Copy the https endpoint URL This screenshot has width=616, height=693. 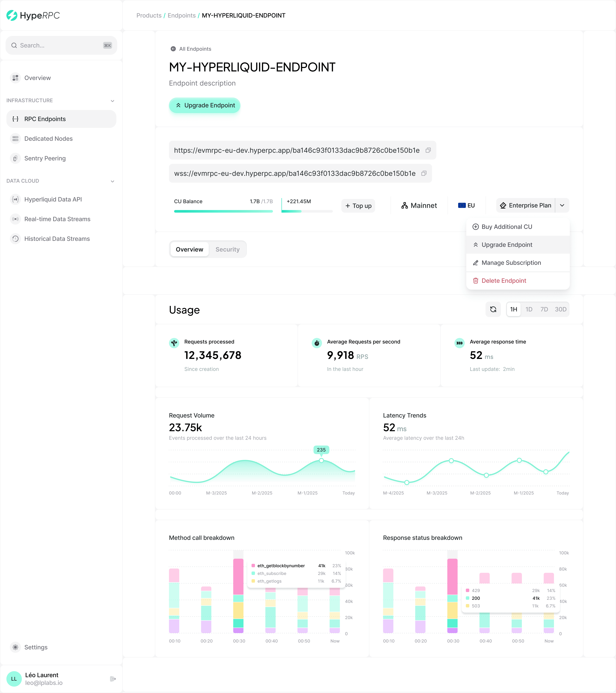(428, 150)
